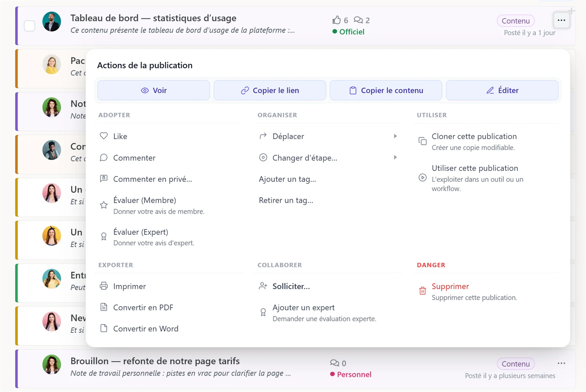The width and height of the screenshot is (586, 392).
Task: Open Tableau de bord — statistiques d'usage title
Action: (x=153, y=18)
